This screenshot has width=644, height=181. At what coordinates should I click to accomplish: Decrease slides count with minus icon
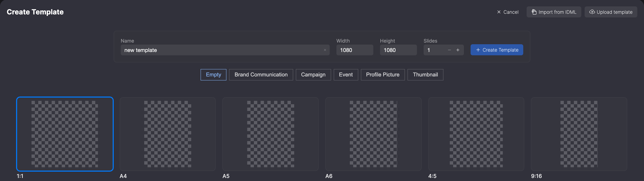[x=449, y=50]
